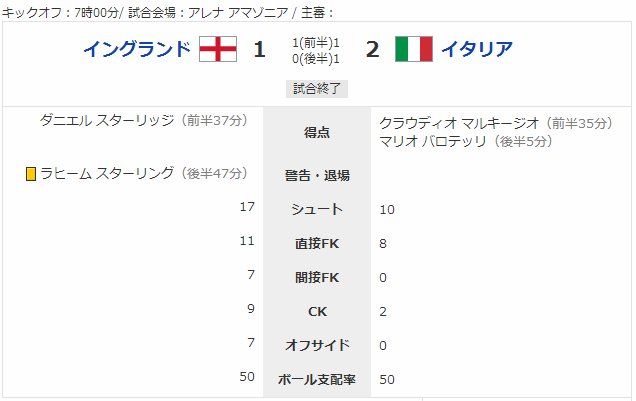This screenshot has height=401, width=636.
Task: Click the 直接FK row label
Action: [317, 243]
